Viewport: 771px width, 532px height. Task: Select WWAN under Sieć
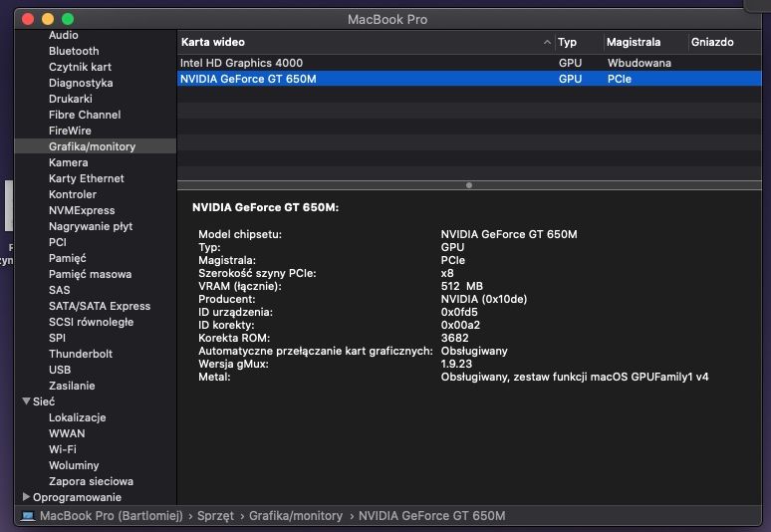[x=67, y=433]
